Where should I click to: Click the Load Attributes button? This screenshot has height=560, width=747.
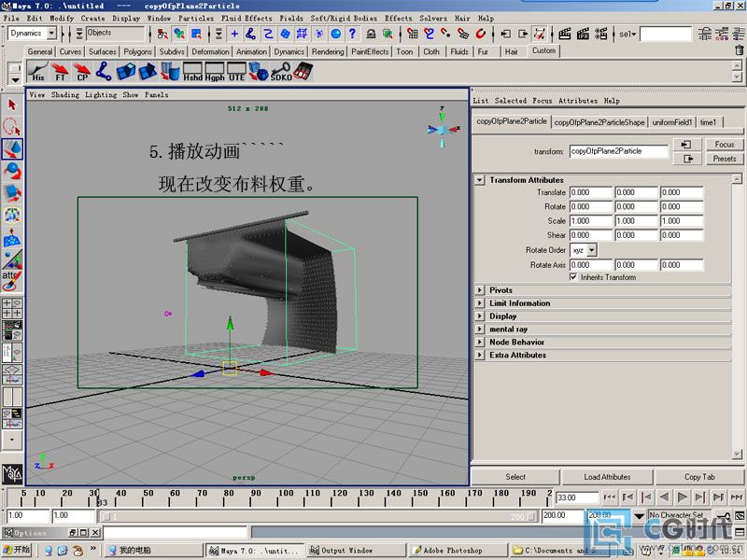point(607,477)
